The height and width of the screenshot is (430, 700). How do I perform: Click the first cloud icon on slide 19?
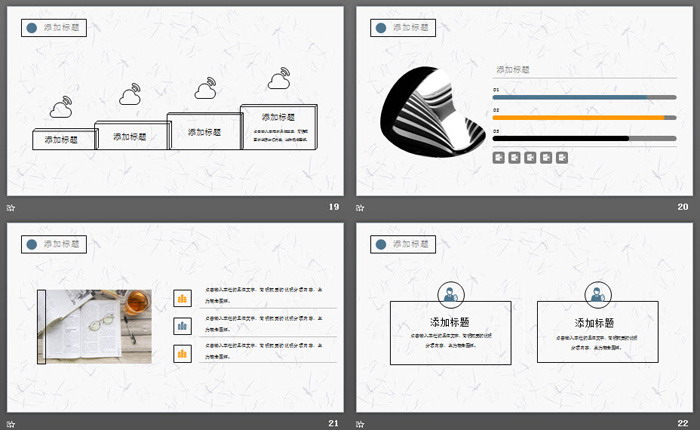point(61,109)
